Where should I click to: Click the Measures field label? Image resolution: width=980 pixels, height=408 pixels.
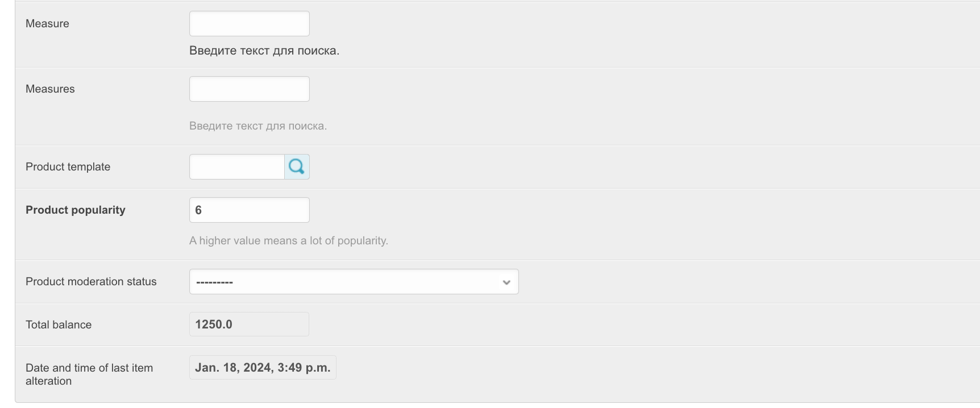click(x=50, y=89)
